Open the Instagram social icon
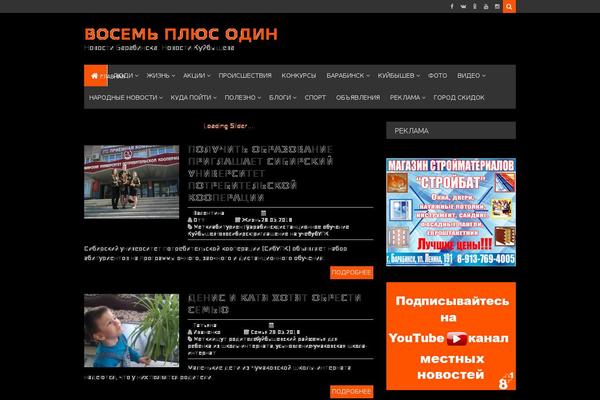This screenshot has width=600, height=400. (x=497, y=7)
